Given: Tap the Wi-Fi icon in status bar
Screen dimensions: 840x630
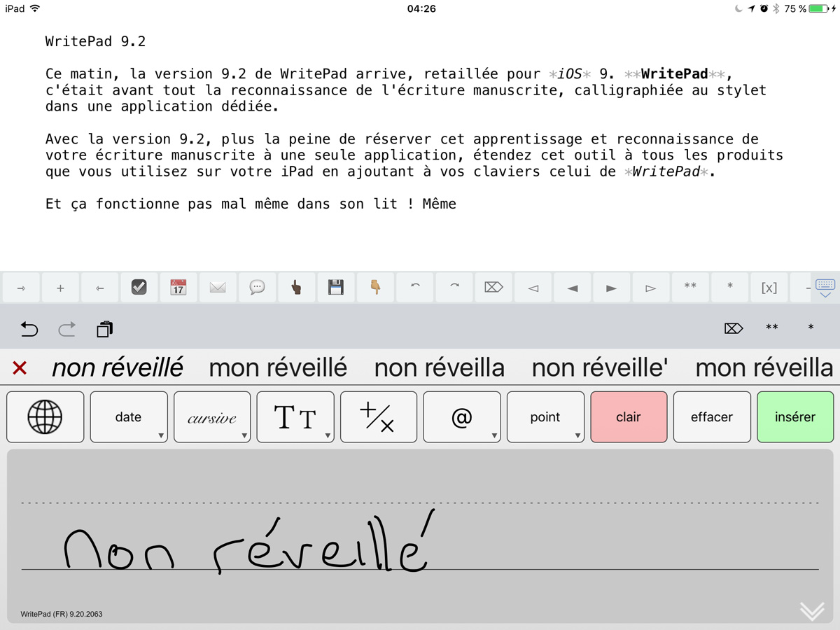Looking at the screenshot, I should (35, 8).
